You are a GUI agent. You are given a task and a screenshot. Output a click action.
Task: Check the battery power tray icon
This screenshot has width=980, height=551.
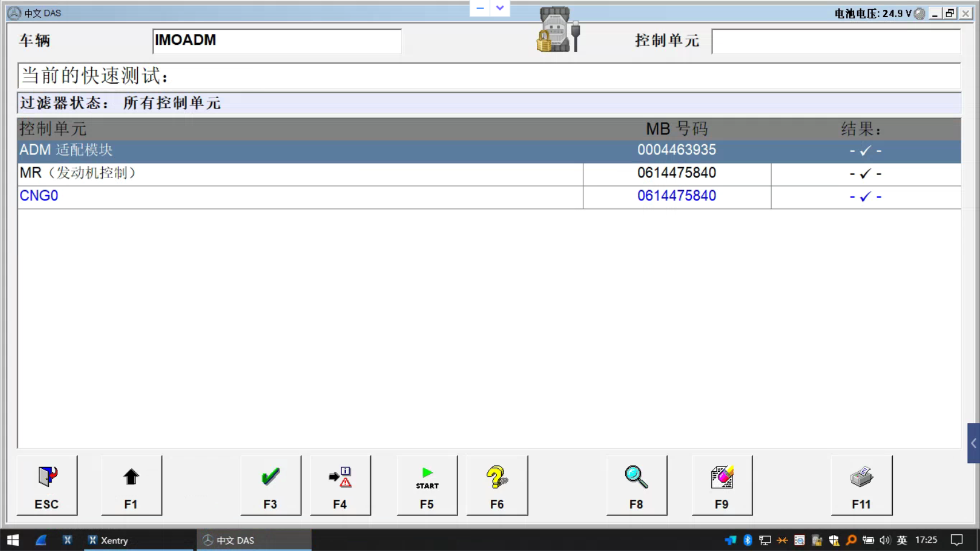868,540
